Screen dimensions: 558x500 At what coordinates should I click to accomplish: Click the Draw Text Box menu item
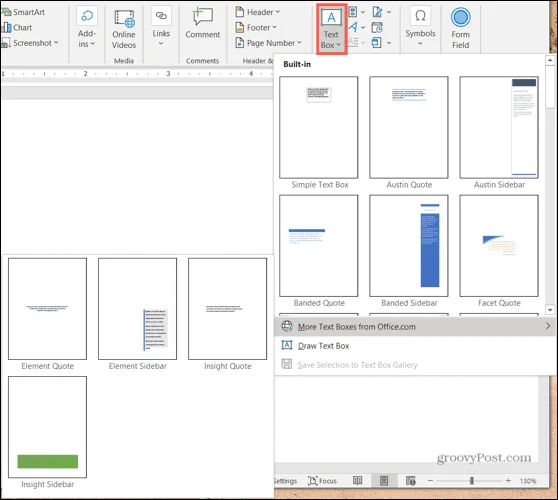tap(415, 346)
